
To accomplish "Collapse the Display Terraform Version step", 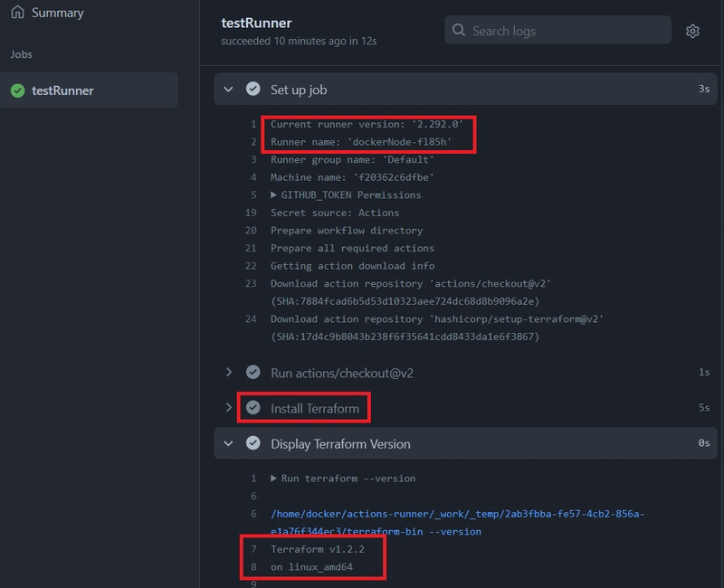I will 229,444.
